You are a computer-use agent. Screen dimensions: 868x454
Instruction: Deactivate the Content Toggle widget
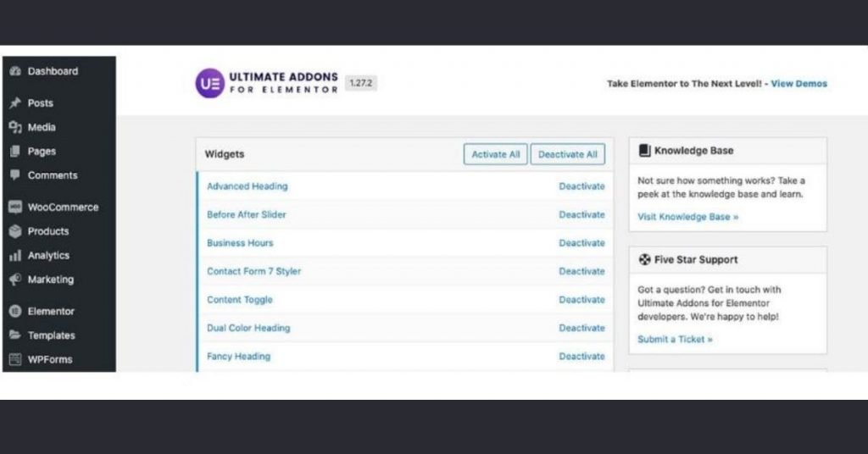581,300
